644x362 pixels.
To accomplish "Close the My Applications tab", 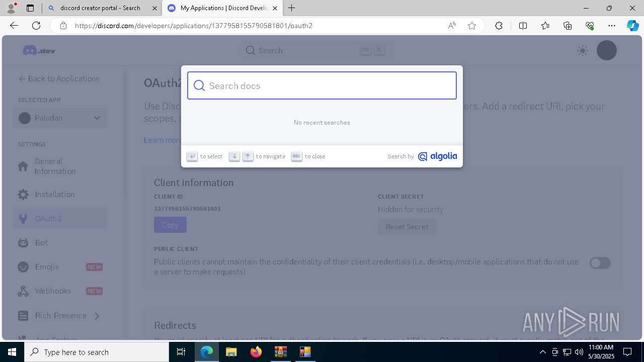I will click(275, 8).
